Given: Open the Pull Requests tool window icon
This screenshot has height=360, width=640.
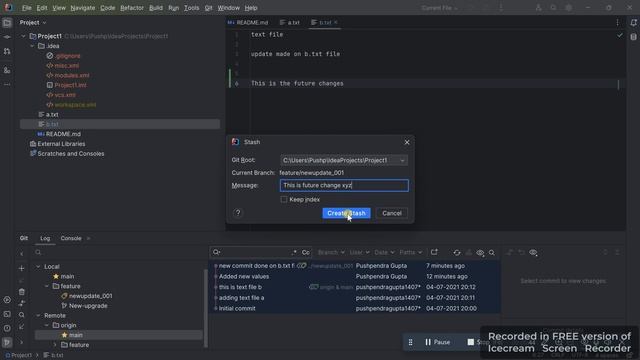Looking at the screenshot, I should tap(7, 51).
